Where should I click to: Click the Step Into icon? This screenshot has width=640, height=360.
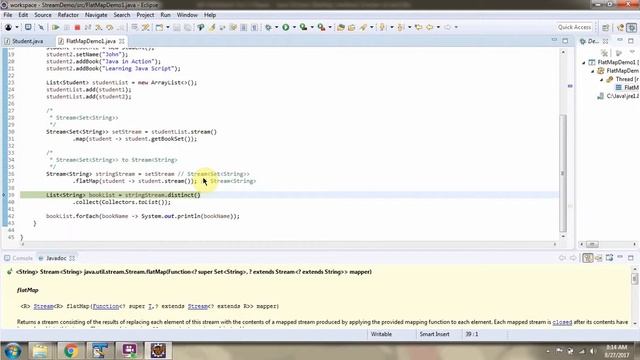coord(98,27)
